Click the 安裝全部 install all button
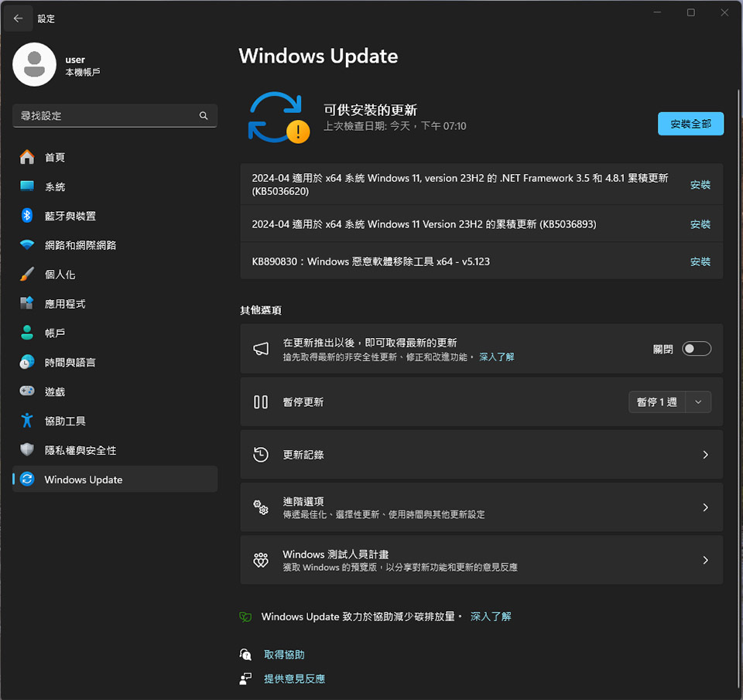743x700 pixels. [691, 124]
